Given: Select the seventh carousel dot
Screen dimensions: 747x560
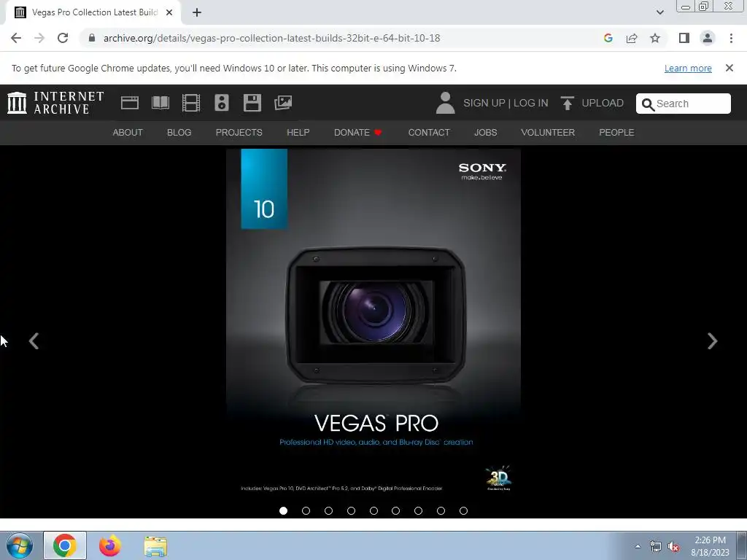Looking at the screenshot, I should (x=418, y=511).
